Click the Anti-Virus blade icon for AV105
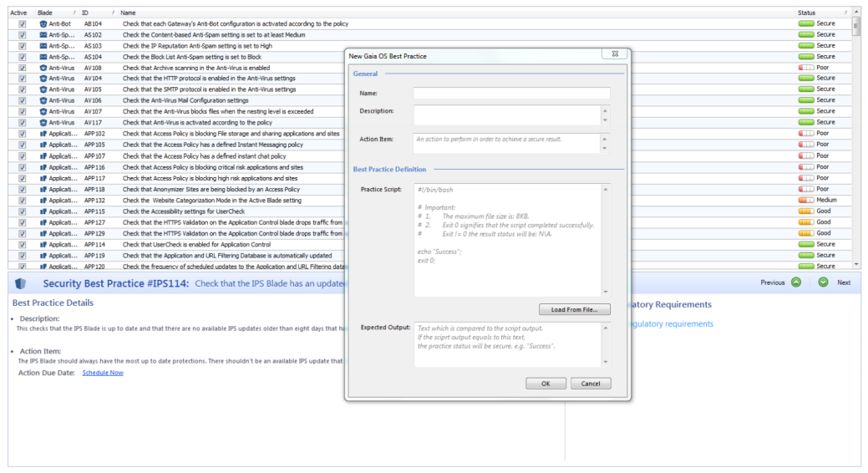This screenshot has height=473, width=868. coord(43,89)
